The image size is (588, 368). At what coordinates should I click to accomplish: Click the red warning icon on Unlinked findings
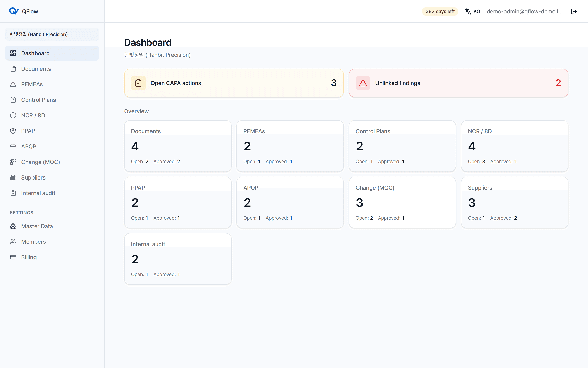[363, 83]
